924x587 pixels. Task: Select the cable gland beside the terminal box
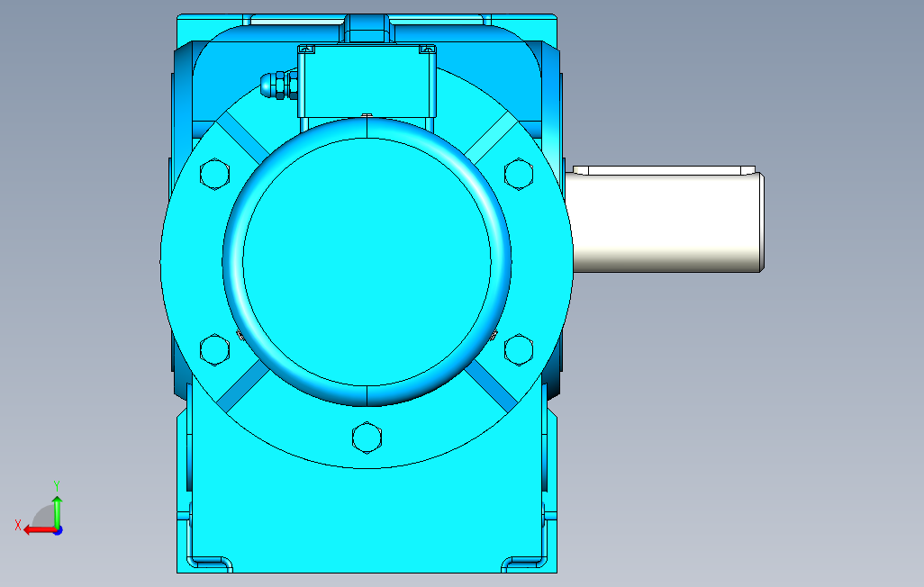(279, 85)
